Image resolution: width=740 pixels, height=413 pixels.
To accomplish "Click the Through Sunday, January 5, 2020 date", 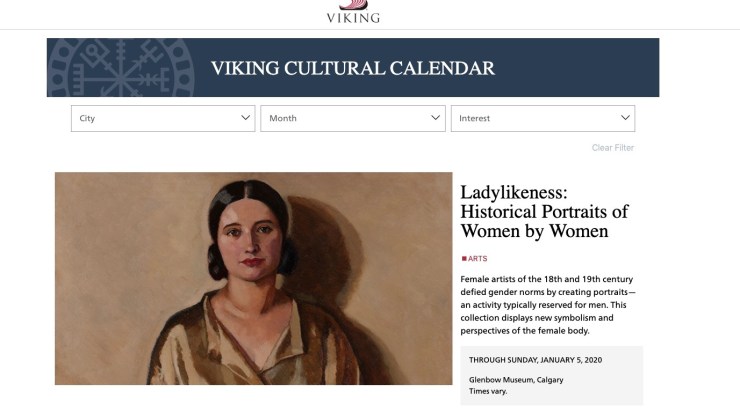I will pos(535,360).
